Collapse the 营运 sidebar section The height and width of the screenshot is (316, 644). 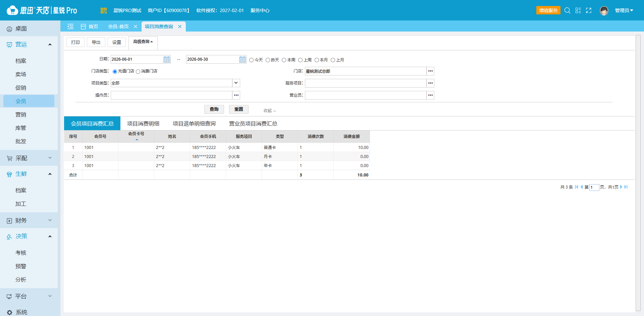[50, 45]
